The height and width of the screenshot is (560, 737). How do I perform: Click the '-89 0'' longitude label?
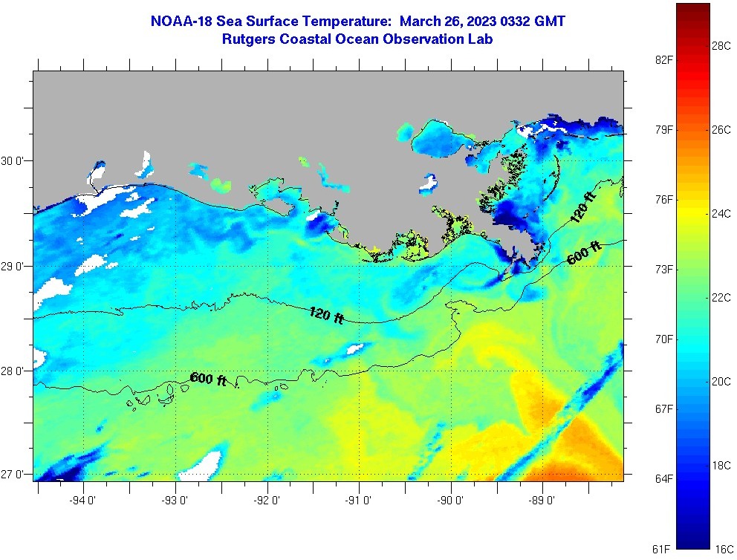[542, 501]
